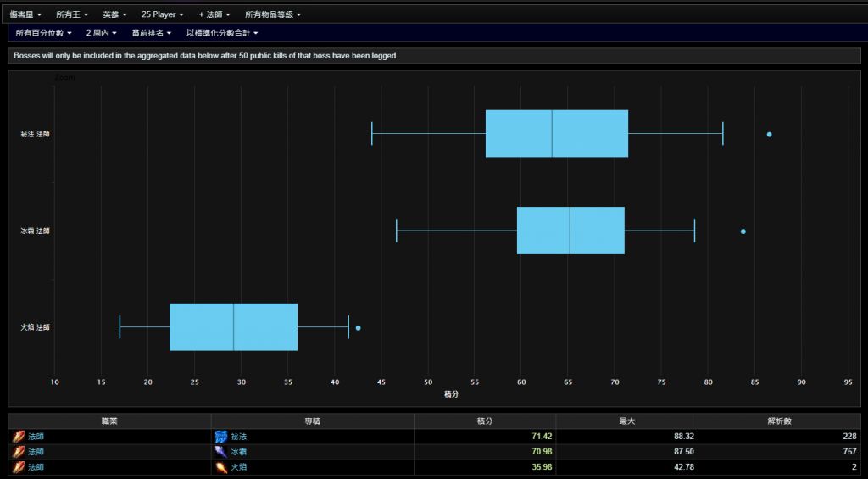Click the 火焰 spec link in the table
868x479 pixels.
click(238, 467)
